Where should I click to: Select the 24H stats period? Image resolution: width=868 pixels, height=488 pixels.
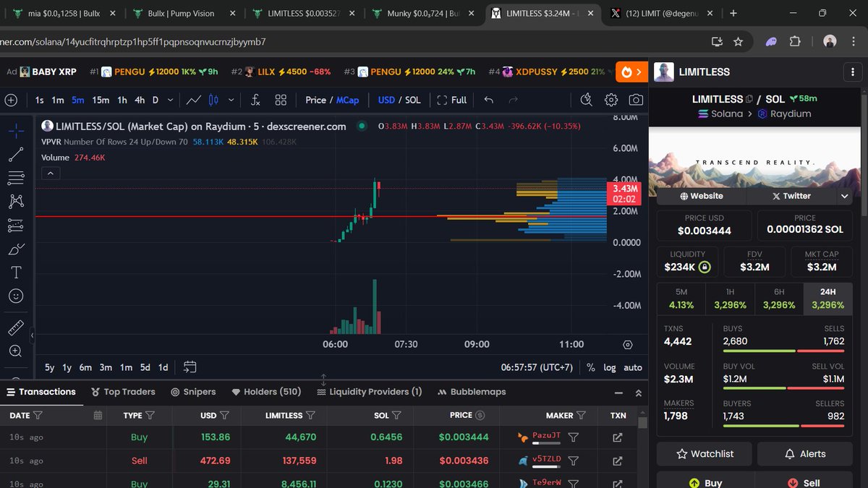(x=828, y=299)
